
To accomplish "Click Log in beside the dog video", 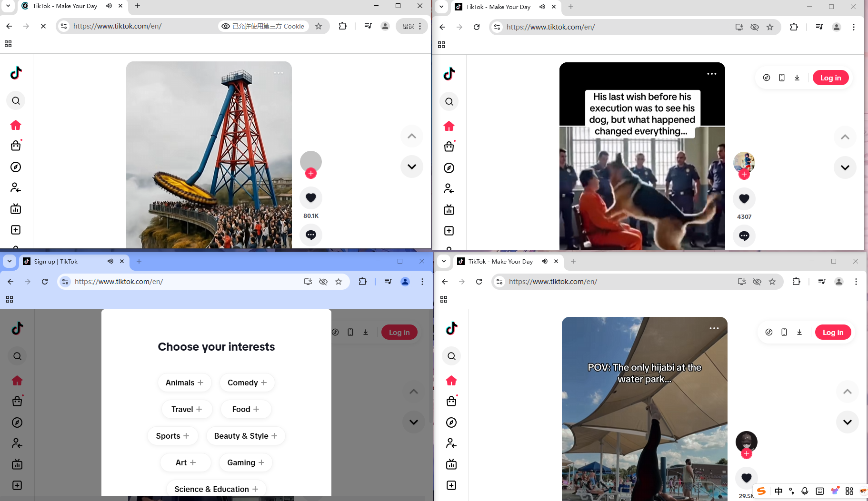I will point(830,78).
